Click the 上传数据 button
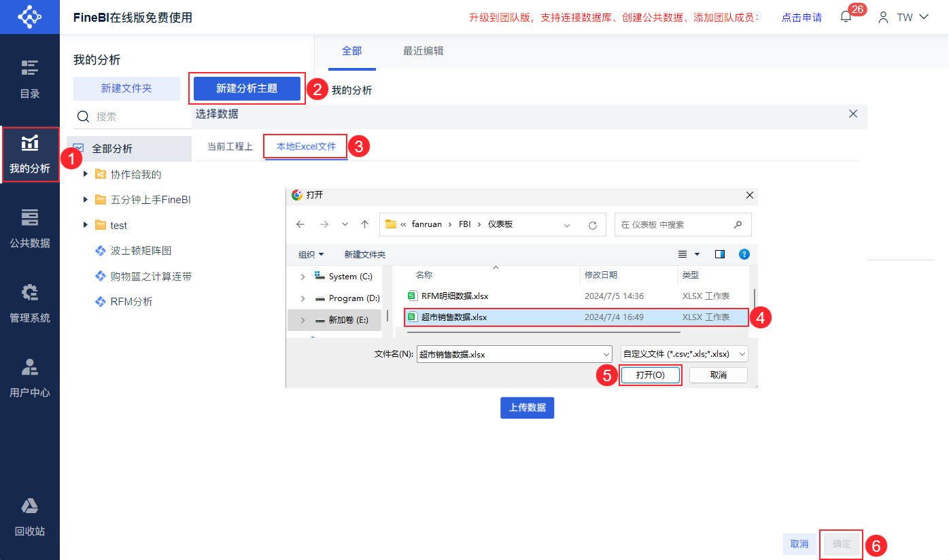Screen dimensions: 949x560 (x=528, y=408)
